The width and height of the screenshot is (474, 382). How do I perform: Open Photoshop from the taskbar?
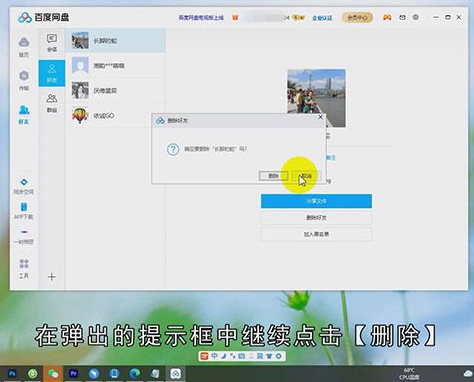(x=12, y=373)
